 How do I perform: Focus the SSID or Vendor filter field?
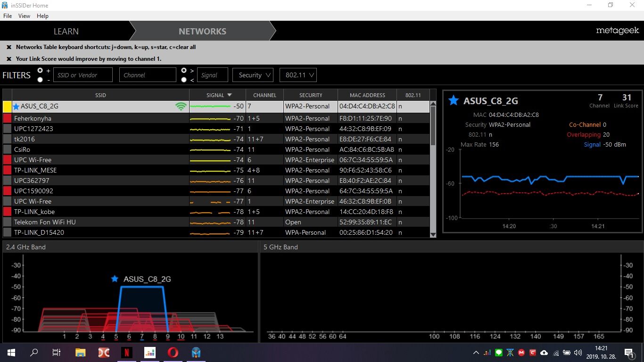83,75
